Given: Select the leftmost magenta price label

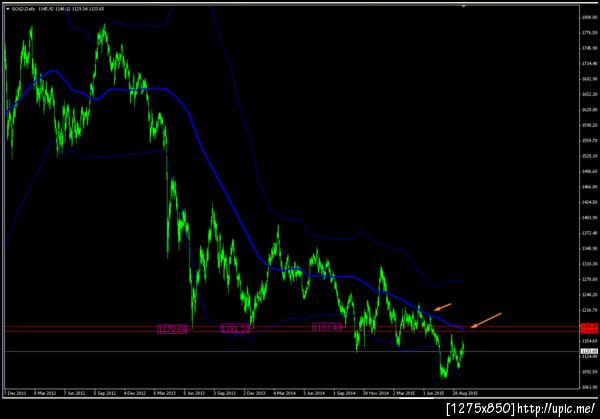Looking at the screenshot, I should (172, 329).
